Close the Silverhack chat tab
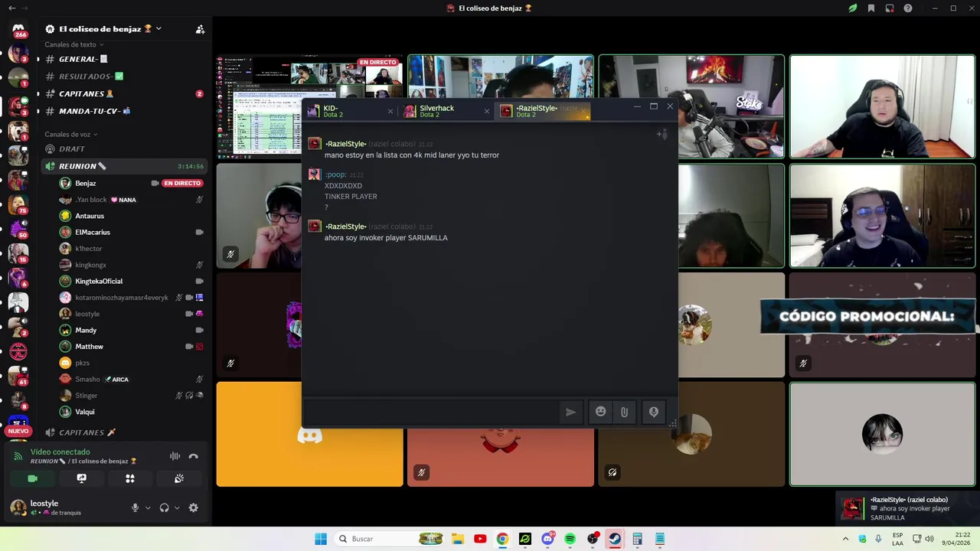The width and height of the screenshot is (980, 551). pos(487,112)
